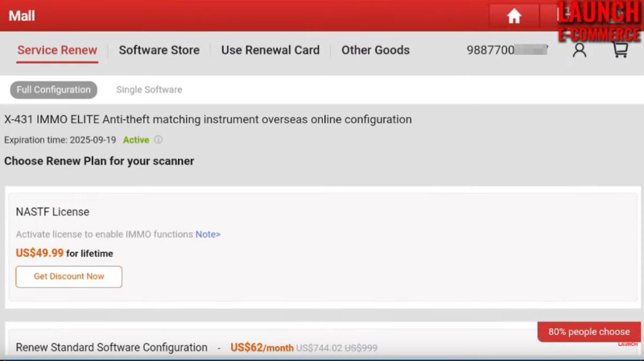Viewport: 644px width, 361px height.
Task: Click the expiration time 2025-09-19 text
Action: (60, 139)
